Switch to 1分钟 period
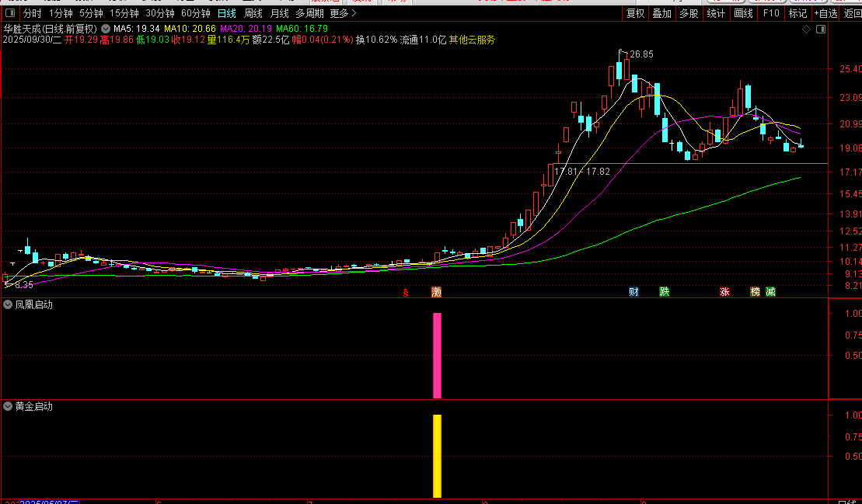Screen dimensions: 862x504 [x=61, y=13]
